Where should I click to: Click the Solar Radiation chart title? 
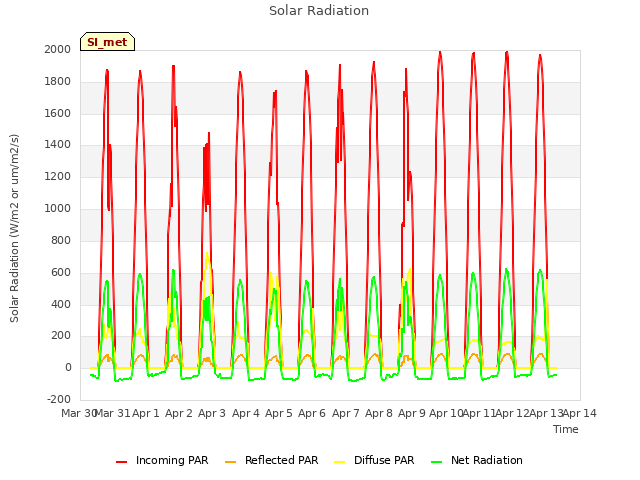coord(319,11)
